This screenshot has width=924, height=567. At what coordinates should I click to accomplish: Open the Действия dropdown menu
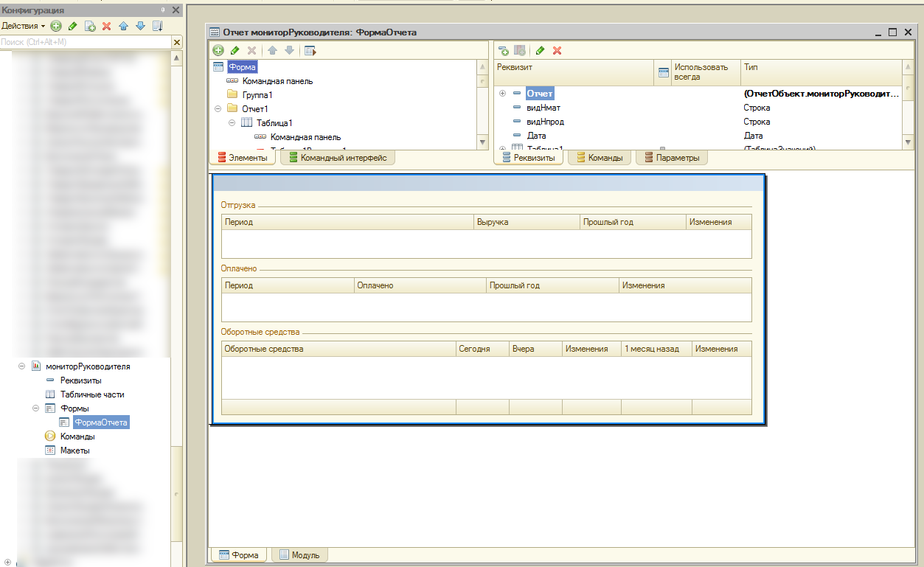pos(23,26)
